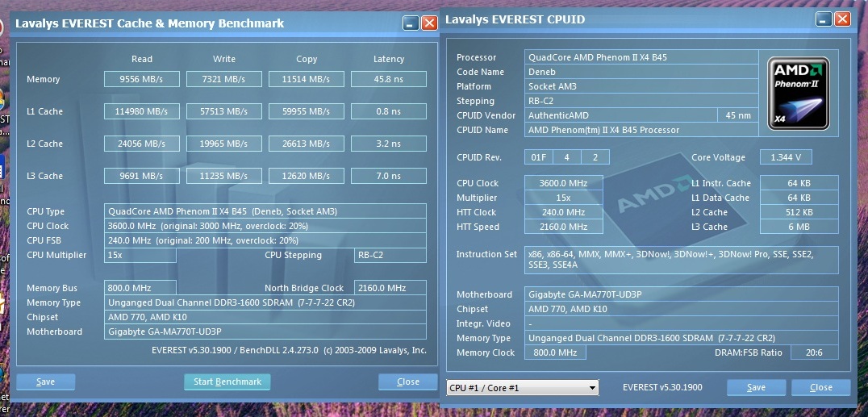
Task: Click the red X of Benchmark window
Action: coord(429,23)
